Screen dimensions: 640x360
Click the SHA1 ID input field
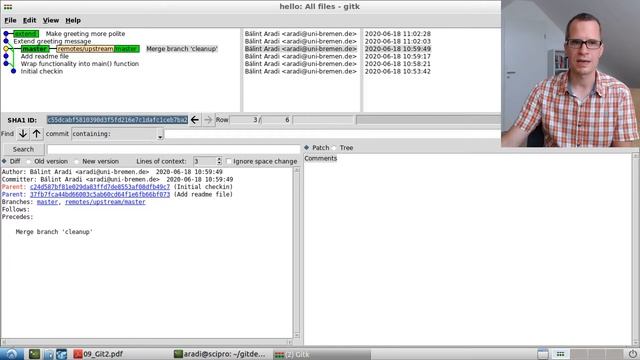coord(117,120)
